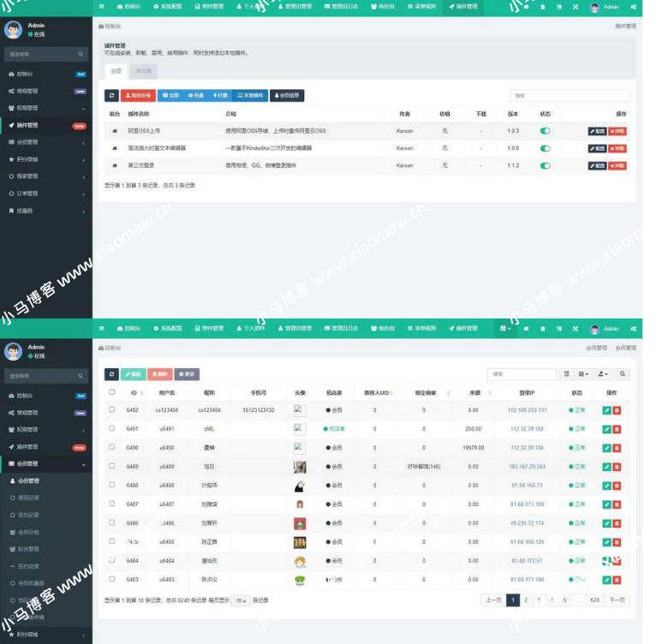663x644 pixels.
Task: Expand the 权限管理 sidebar menu in the plugin screen
Action: tap(46, 108)
